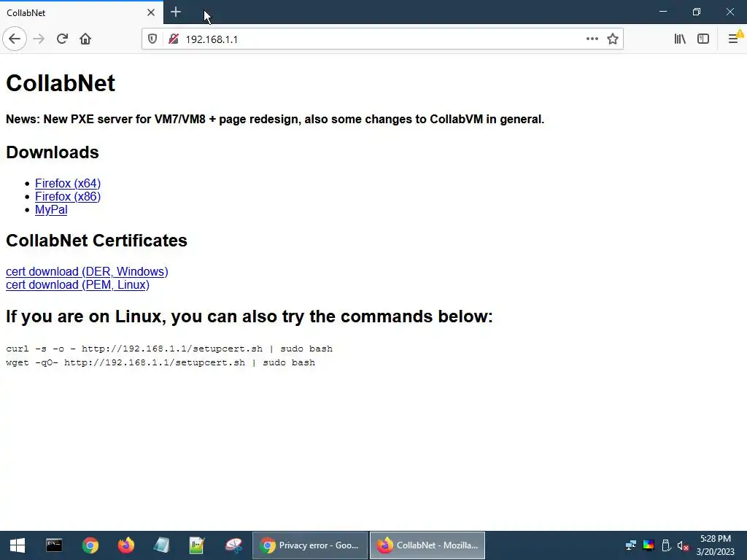Download Firefox (x64) link
Screen dimensions: 747x560
click(x=68, y=183)
